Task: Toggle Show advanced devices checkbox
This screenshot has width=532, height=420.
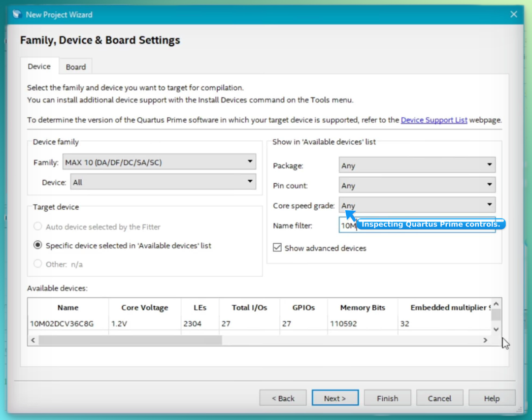Action: [x=277, y=248]
